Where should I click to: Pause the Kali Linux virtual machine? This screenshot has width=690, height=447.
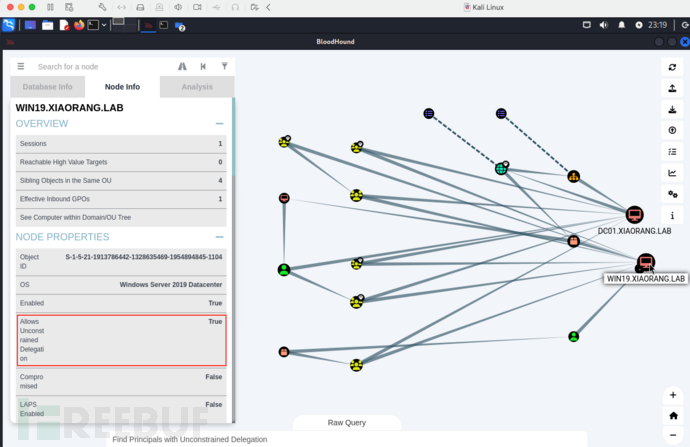[51, 7]
